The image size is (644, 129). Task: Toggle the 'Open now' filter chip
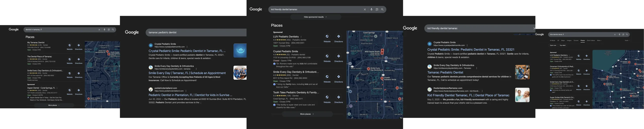(x=553, y=46)
